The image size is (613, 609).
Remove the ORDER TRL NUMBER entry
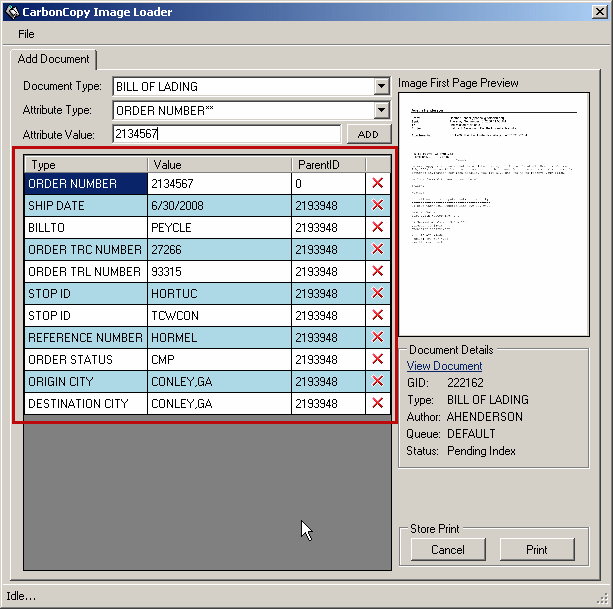377,272
